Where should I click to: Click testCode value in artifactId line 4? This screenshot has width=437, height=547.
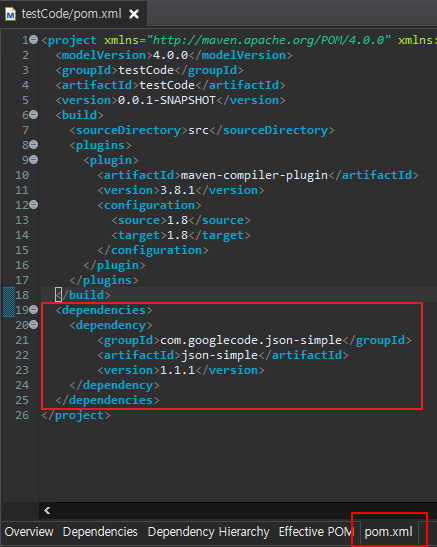click(167, 85)
